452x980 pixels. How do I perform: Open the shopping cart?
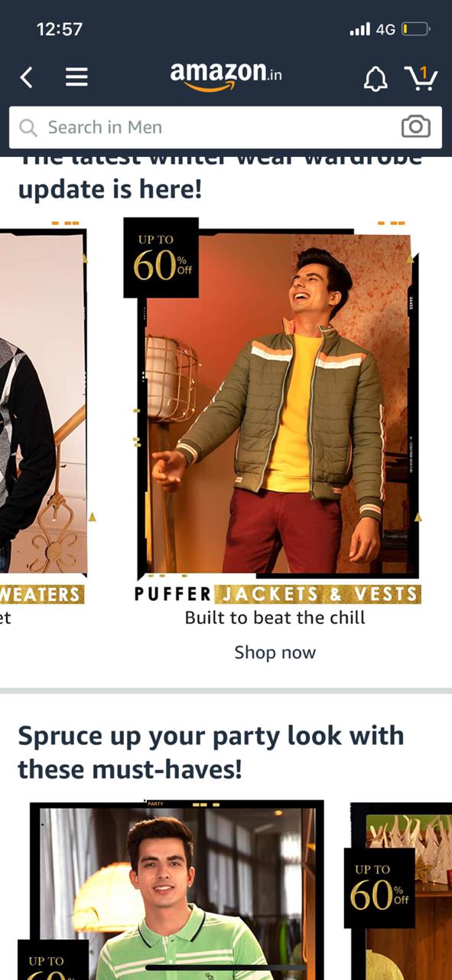pyautogui.click(x=421, y=77)
